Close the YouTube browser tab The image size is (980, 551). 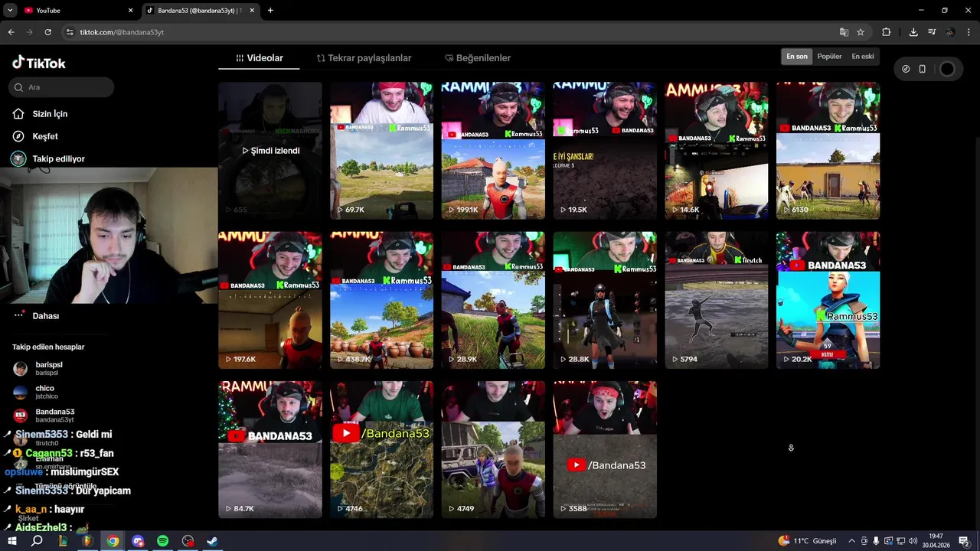[x=130, y=11]
